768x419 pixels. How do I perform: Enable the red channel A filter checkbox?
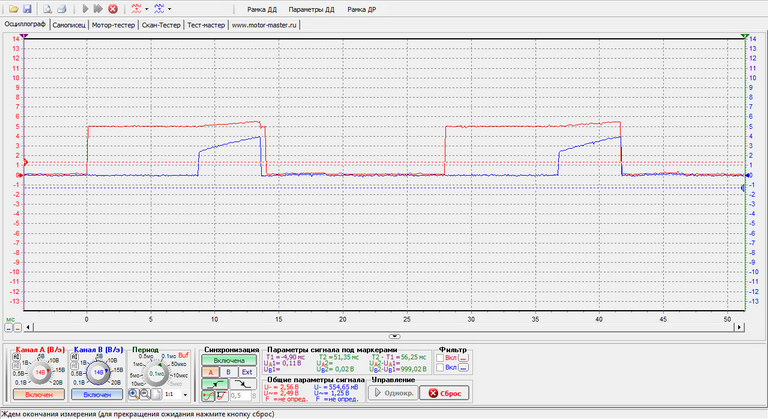(x=440, y=357)
